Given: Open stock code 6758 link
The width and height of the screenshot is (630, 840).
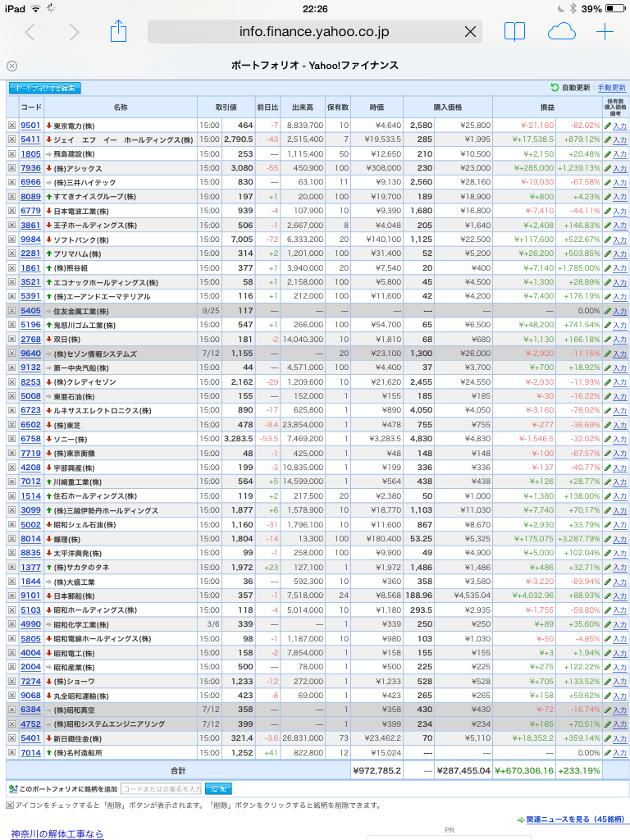Looking at the screenshot, I should pos(30,439).
